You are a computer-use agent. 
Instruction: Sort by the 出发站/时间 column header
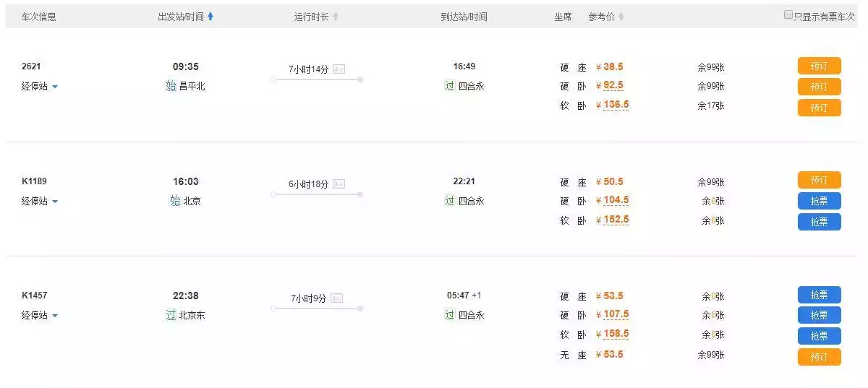pyautogui.click(x=181, y=17)
